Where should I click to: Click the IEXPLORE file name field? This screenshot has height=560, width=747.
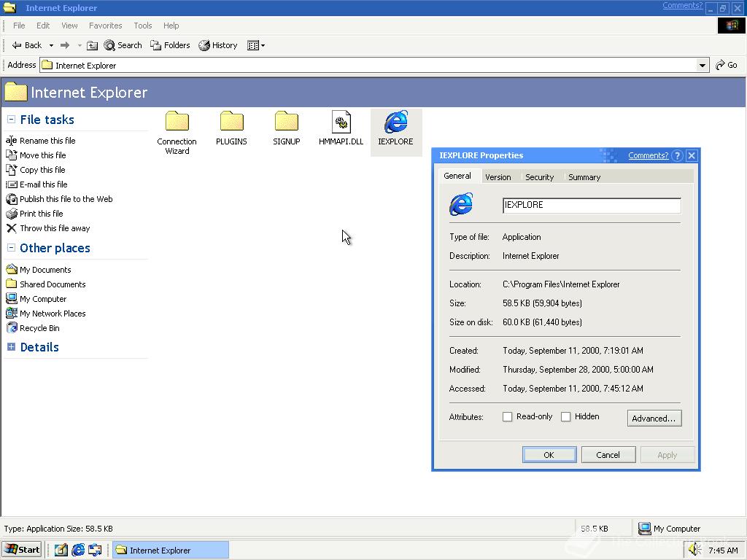click(592, 205)
